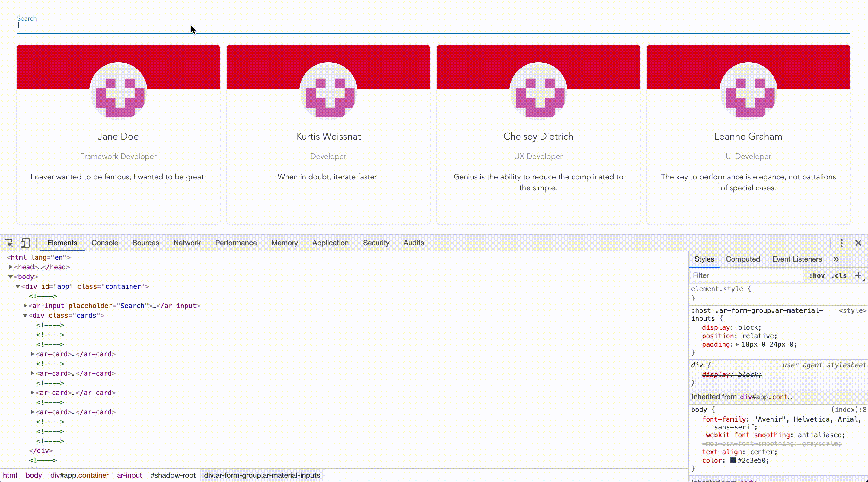This screenshot has width=868, height=482.
Task: Expand the padding shorthand property triangle
Action: click(737, 345)
